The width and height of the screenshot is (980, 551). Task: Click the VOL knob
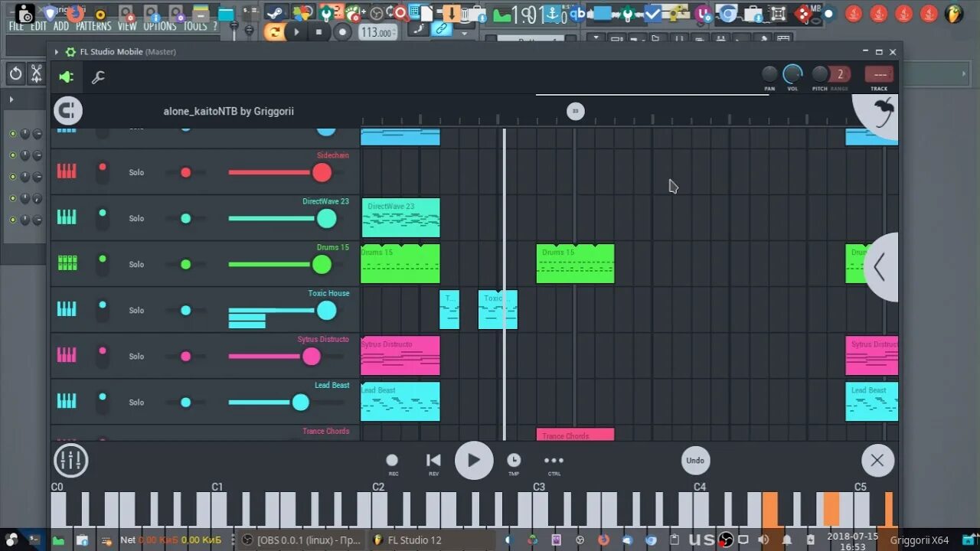(x=792, y=74)
